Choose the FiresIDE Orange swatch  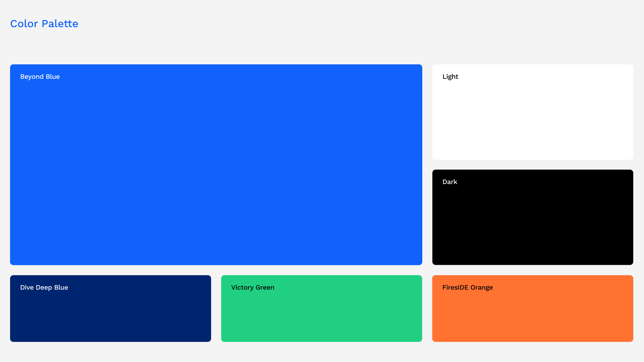[533, 315]
